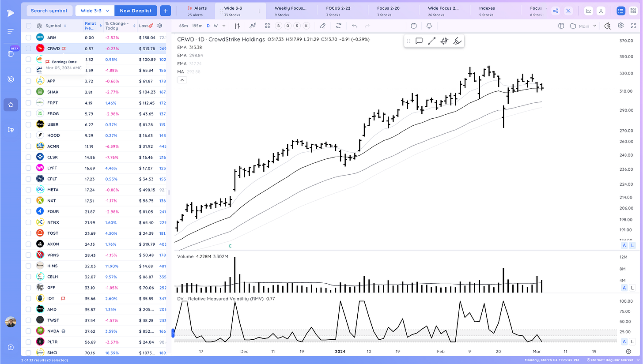The height and width of the screenshot is (364, 643).
Task: Select the 65m timeframe
Action: pyautogui.click(x=183, y=26)
